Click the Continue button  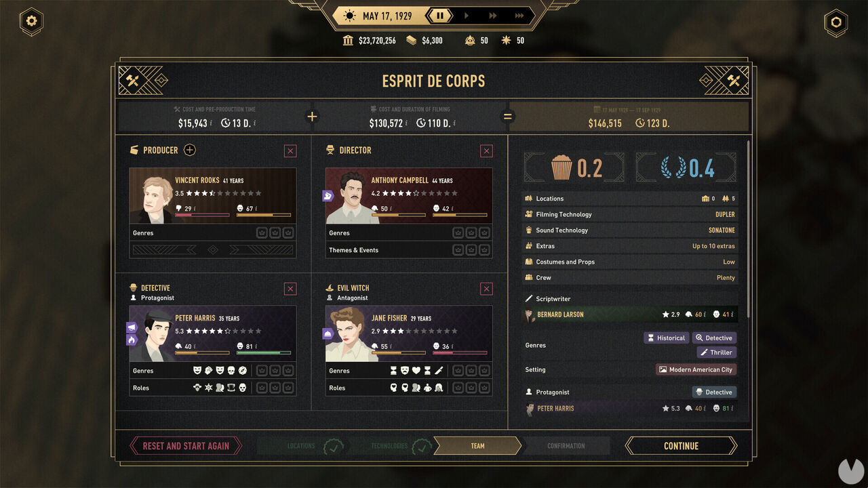pos(681,446)
